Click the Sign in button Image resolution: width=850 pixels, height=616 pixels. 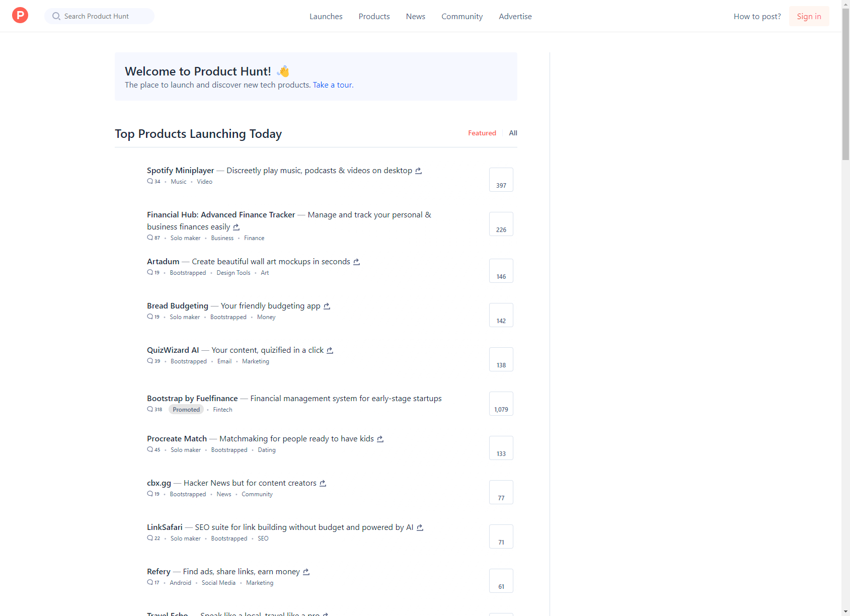click(809, 16)
